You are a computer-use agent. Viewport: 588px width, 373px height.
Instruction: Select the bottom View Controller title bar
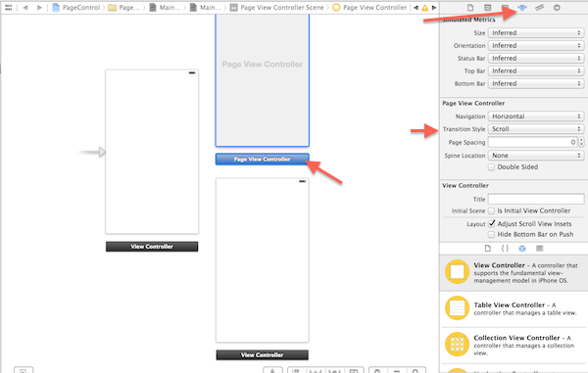[262, 355]
